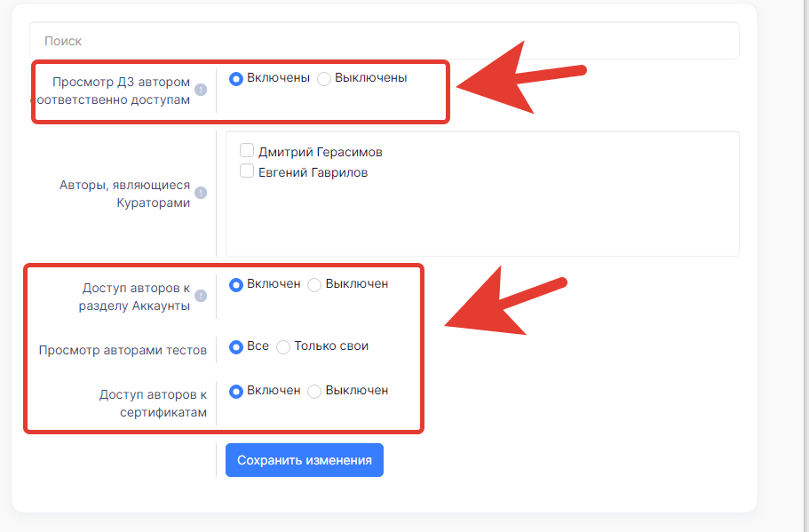Click the Только свои option label
This screenshot has height=532, width=809.
pos(331,345)
